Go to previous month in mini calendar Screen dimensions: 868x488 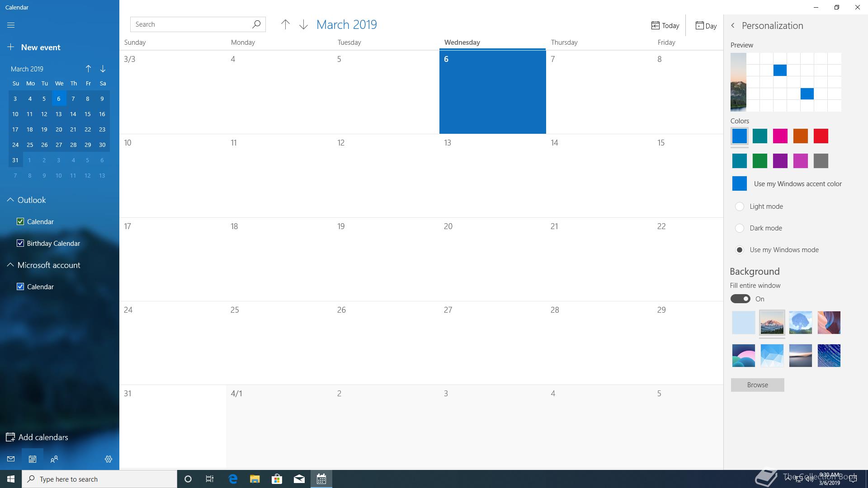88,69
